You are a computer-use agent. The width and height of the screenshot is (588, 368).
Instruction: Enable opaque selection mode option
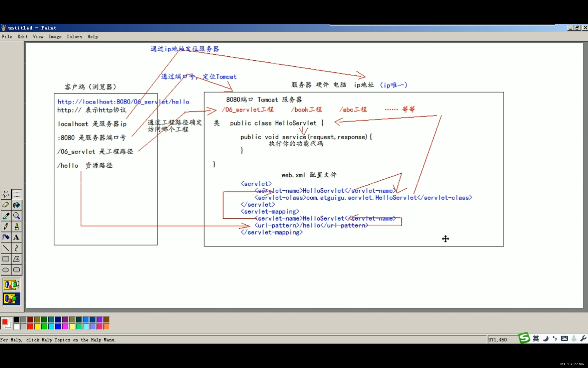[11, 285]
